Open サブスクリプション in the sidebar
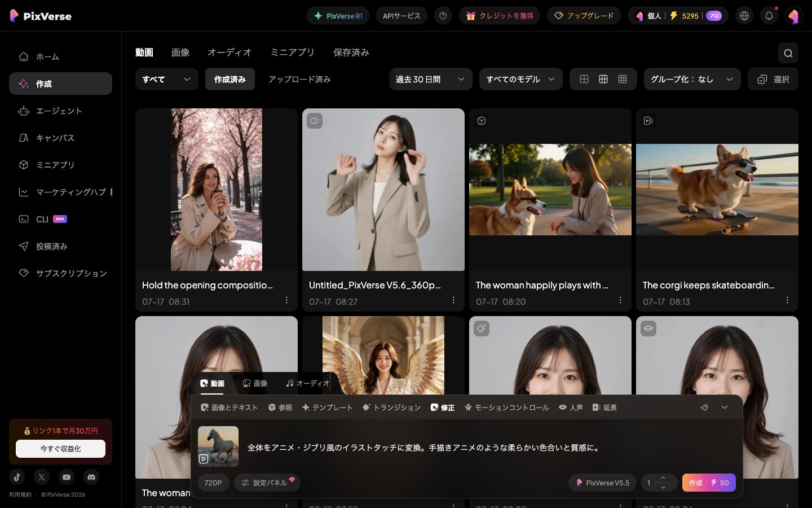This screenshot has width=812, height=508. click(x=60, y=273)
